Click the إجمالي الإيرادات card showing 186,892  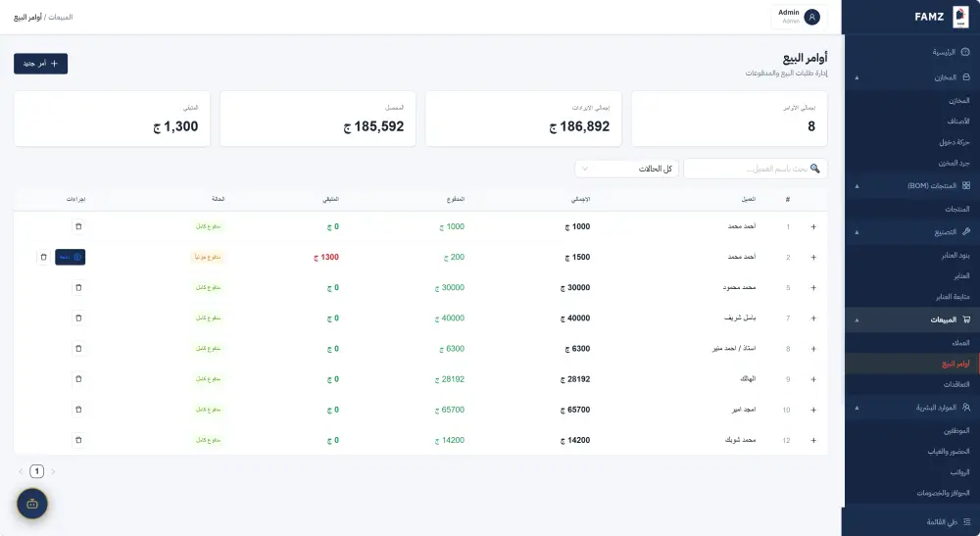[523, 119]
